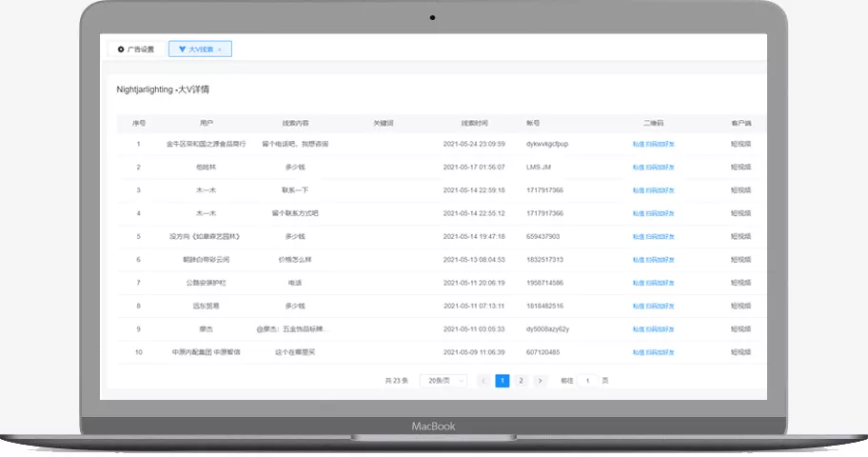The height and width of the screenshot is (457, 868).
Task: Click 扫码加好友 link in row 10
Action: coord(660,352)
